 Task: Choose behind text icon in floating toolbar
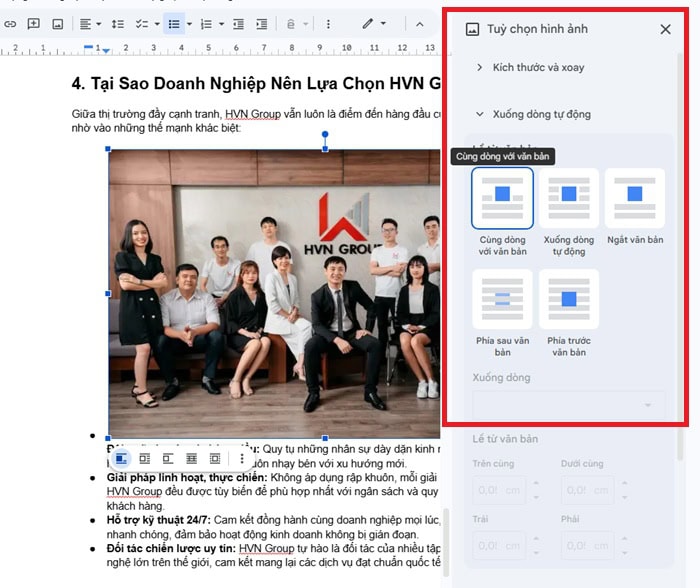click(x=192, y=459)
